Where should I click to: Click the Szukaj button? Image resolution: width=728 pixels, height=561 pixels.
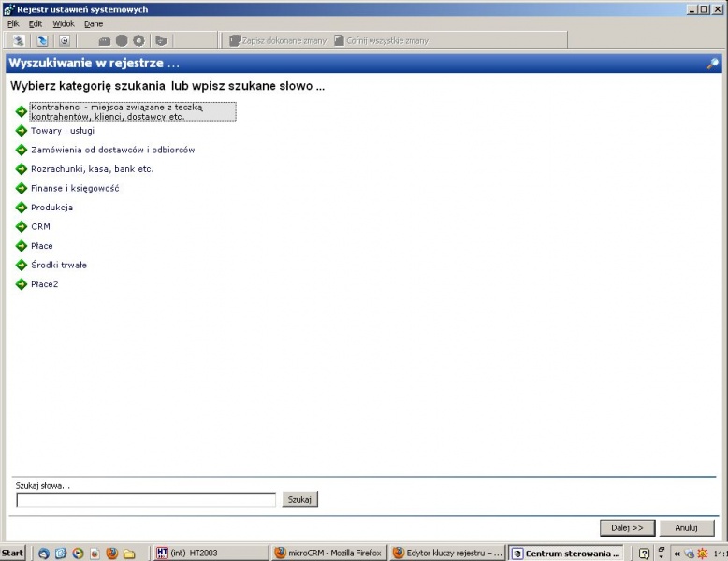pyautogui.click(x=300, y=499)
